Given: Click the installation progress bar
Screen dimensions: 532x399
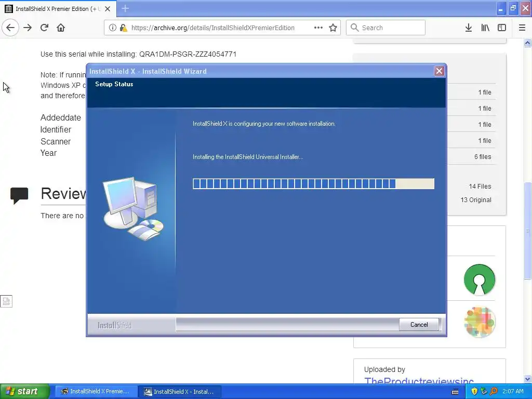Looking at the screenshot, I should (313, 183).
